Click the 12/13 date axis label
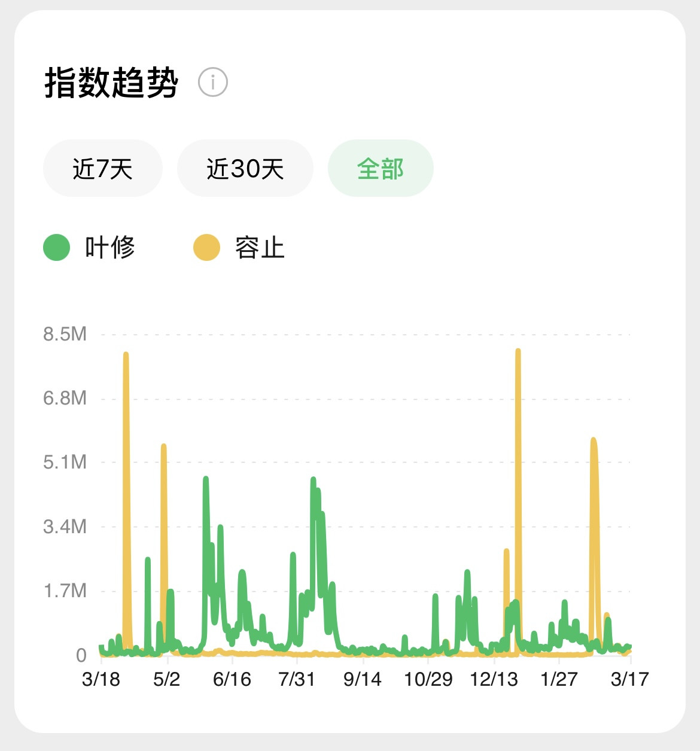The image size is (700, 751). 494,679
